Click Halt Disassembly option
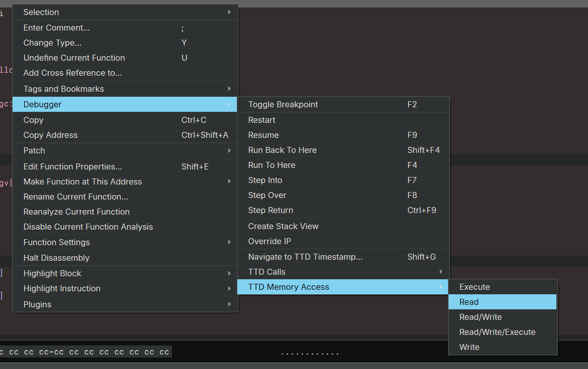588x369 pixels. pos(56,258)
